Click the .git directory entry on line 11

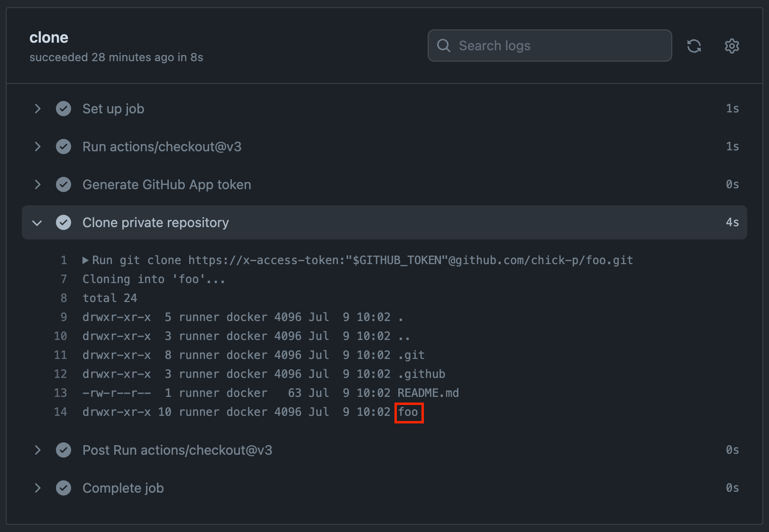click(411, 355)
